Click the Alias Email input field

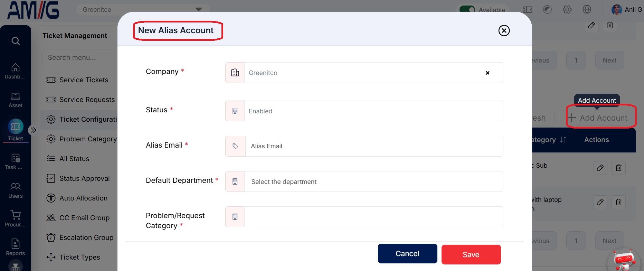[364, 146]
